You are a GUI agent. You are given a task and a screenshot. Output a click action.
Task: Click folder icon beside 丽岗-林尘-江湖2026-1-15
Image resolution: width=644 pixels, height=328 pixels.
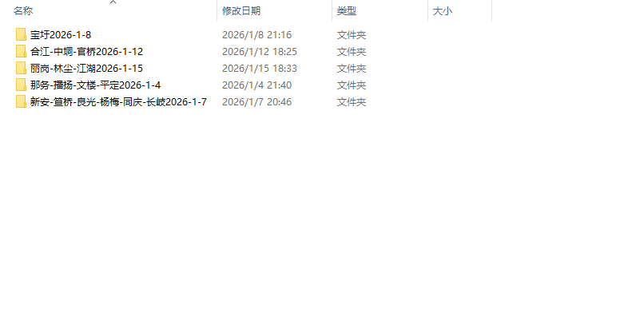[x=21, y=68]
